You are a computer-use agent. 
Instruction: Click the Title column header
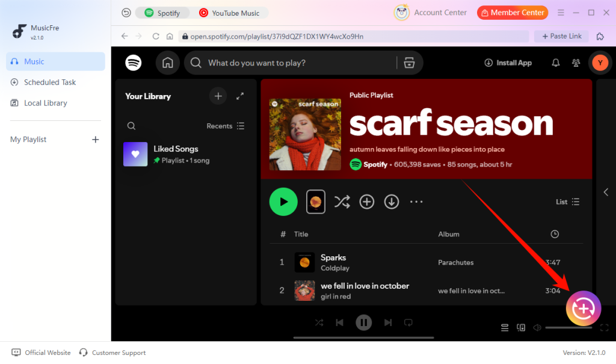click(301, 234)
